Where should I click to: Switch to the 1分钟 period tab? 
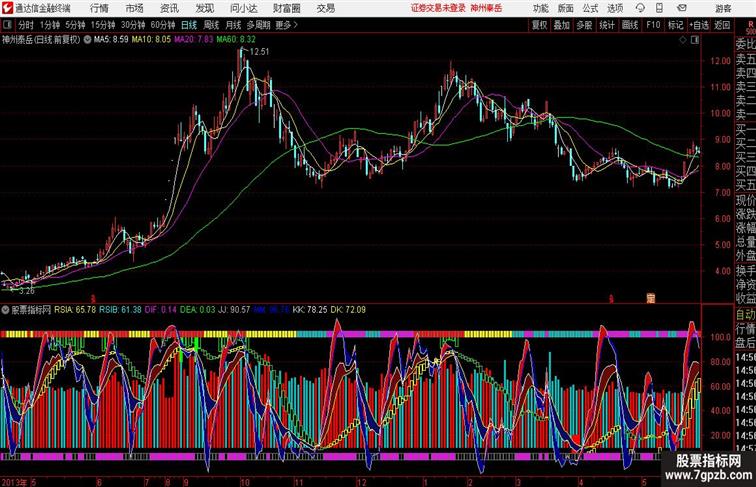pyautogui.click(x=50, y=25)
